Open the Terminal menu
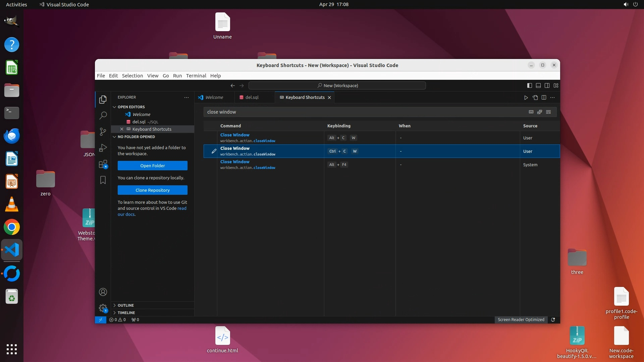The height and width of the screenshot is (362, 644). (x=196, y=76)
